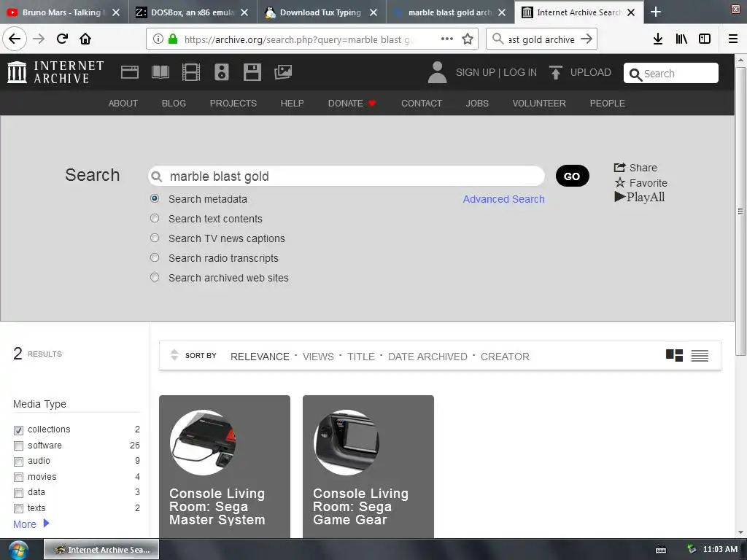The image size is (747, 560).
Task: Uncheck the collections media type filter
Action: tap(18, 430)
